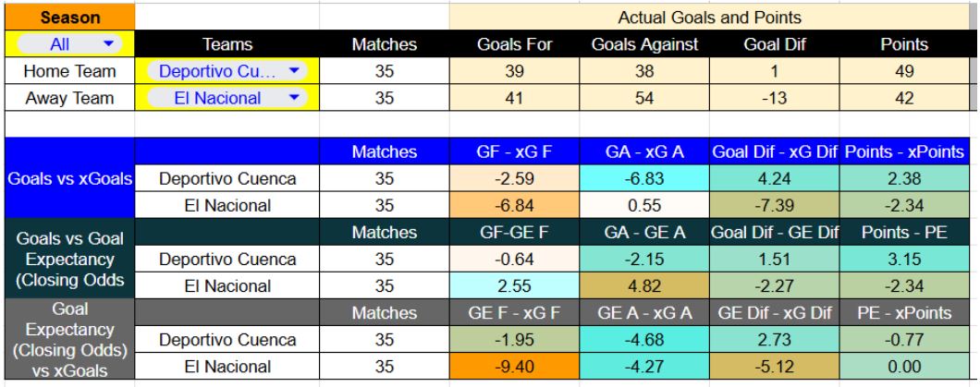
Task: Select the Away Team goal difference -13
Action: 775,97
